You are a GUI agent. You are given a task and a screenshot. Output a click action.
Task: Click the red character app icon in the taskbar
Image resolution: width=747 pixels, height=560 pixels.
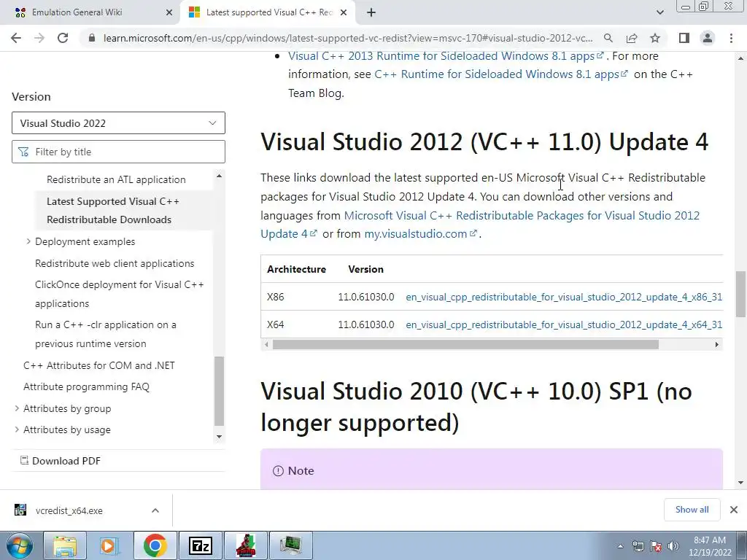245,545
